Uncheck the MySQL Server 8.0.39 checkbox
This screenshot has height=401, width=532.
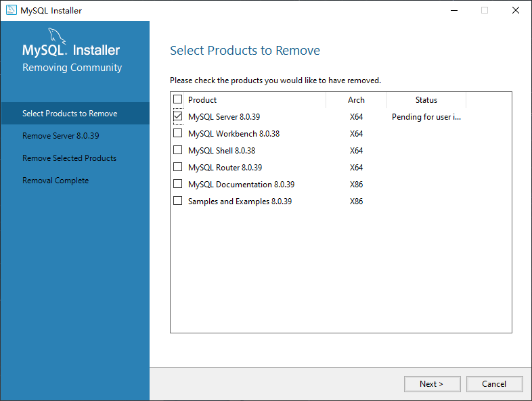coord(178,116)
